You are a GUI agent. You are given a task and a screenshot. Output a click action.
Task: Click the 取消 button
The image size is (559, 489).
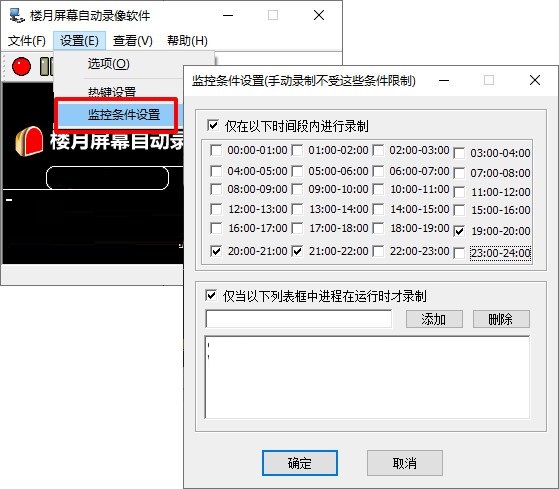(x=405, y=463)
